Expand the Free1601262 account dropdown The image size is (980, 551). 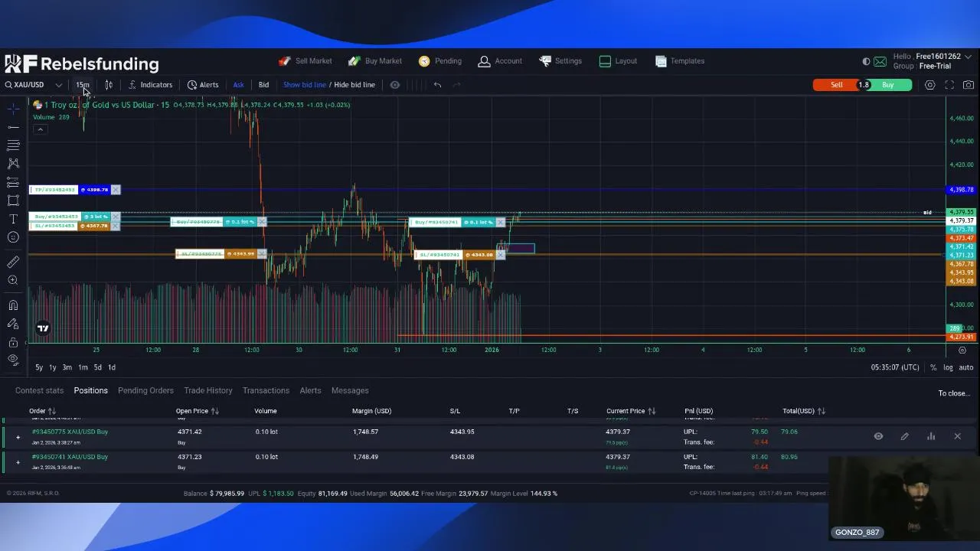(967, 57)
